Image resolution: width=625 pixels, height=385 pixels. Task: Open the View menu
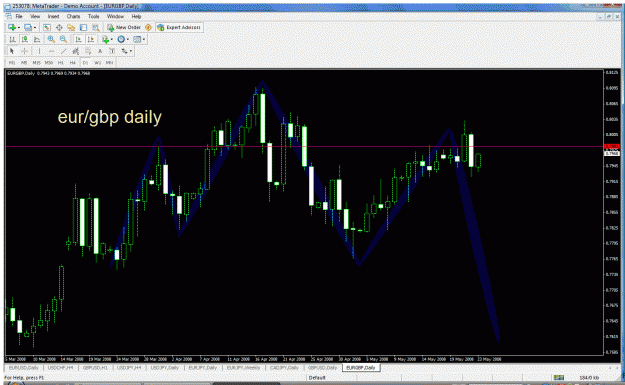[x=35, y=16]
